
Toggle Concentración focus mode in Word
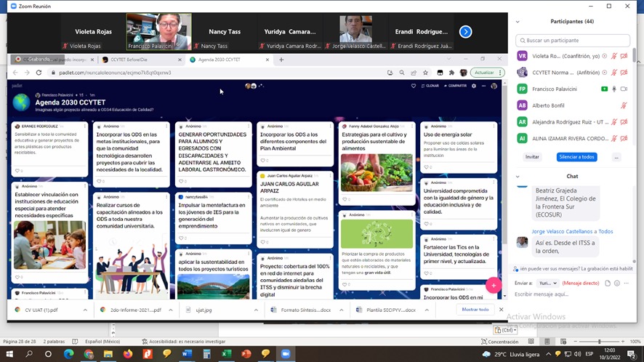point(500,342)
